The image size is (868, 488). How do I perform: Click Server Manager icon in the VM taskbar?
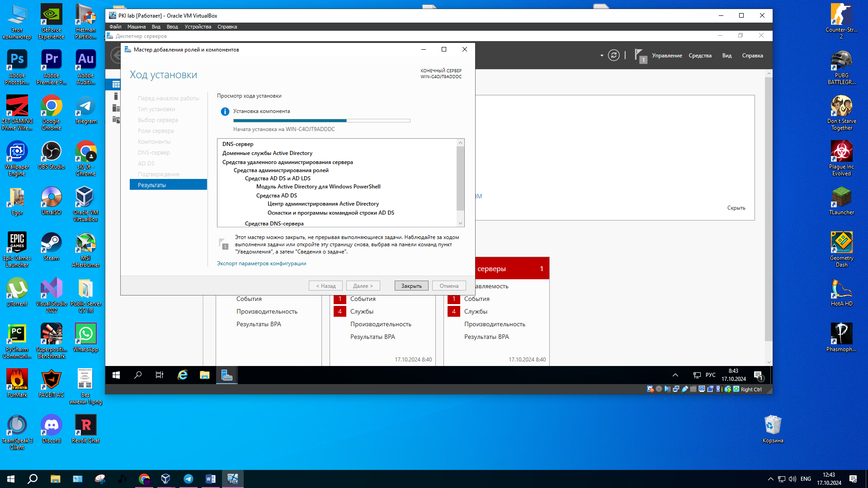(x=226, y=375)
